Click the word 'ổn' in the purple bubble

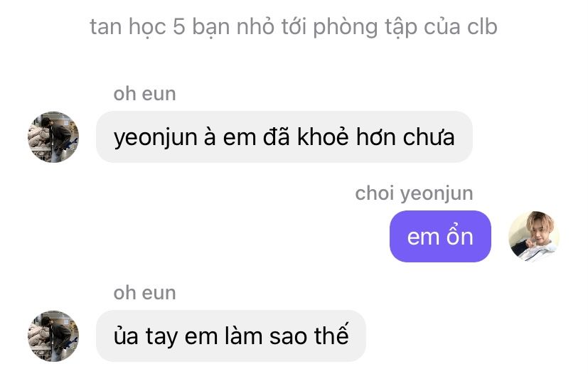tap(459, 235)
